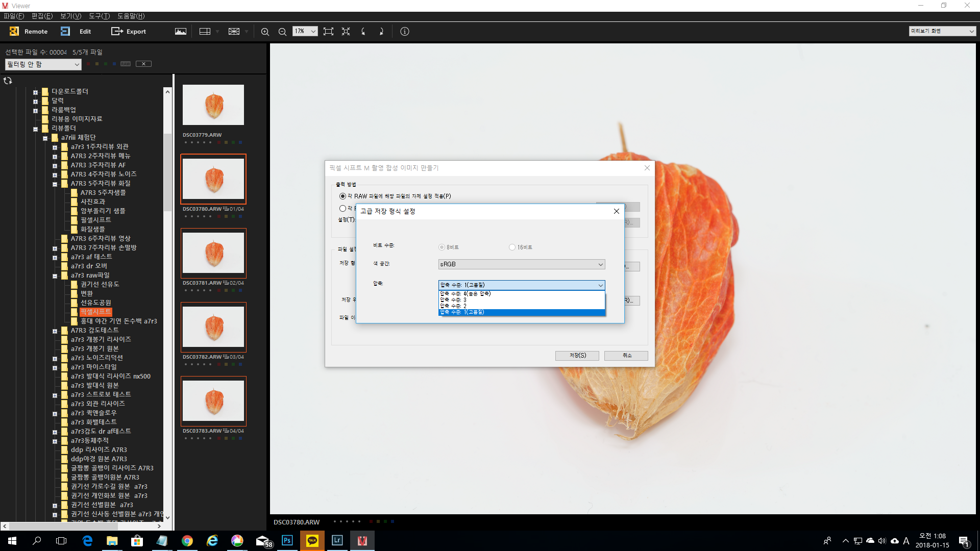This screenshot has width=980, height=551.
Task: Select the DSC03779.ARW thumbnail
Action: click(x=213, y=105)
